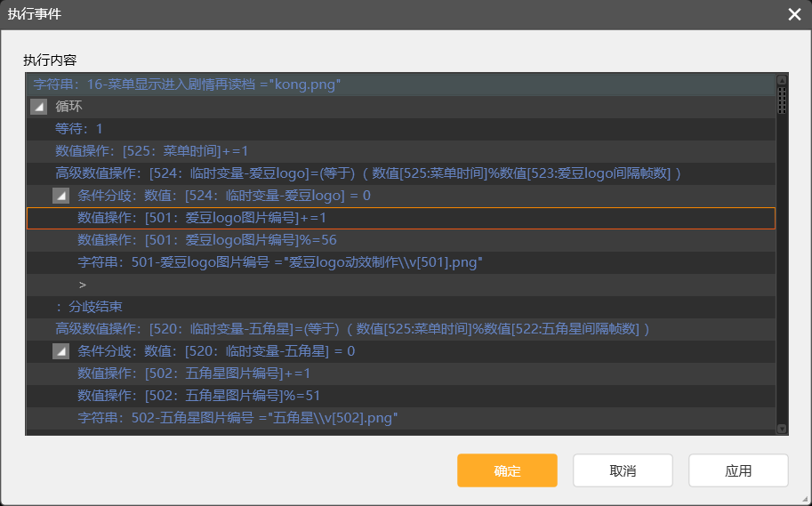The height and width of the screenshot is (506, 812).
Task: Select 爱豆logo图片编号 %=56 line
Action: point(206,240)
